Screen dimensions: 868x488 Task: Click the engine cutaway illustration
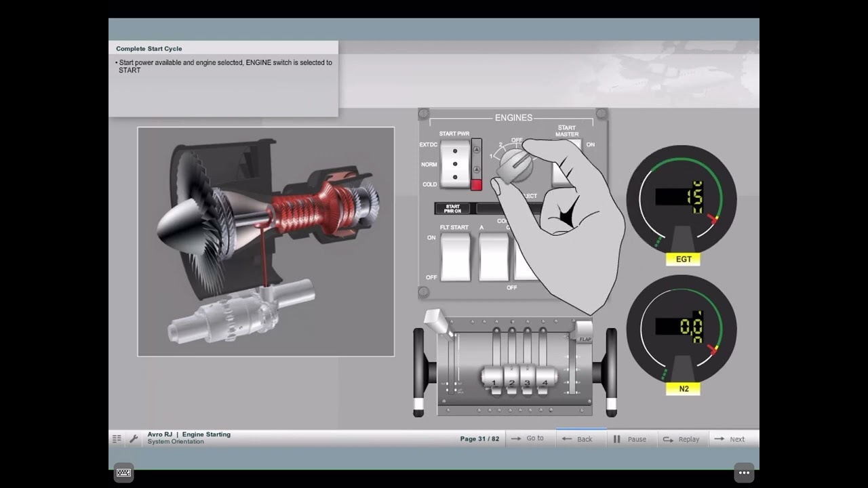[266, 241]
